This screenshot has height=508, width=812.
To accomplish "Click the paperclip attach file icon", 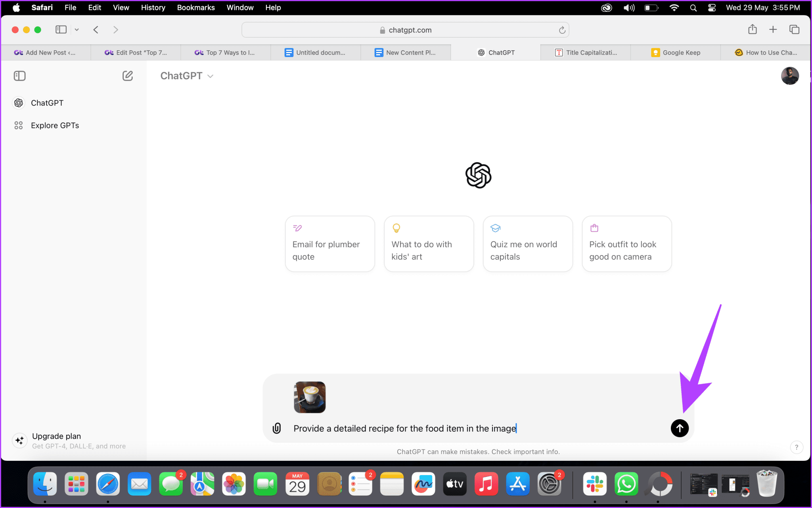I will point(277,428).
